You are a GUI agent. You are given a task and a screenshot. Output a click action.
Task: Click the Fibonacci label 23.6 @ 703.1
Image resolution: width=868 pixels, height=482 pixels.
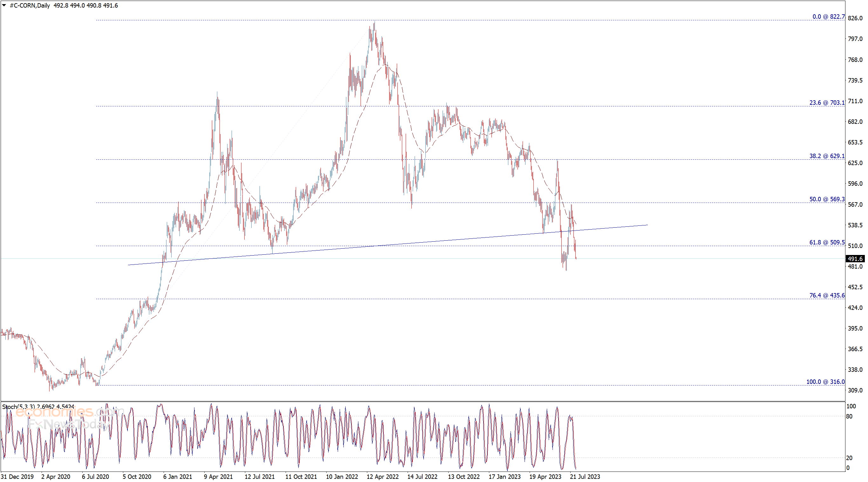point(827,103)
